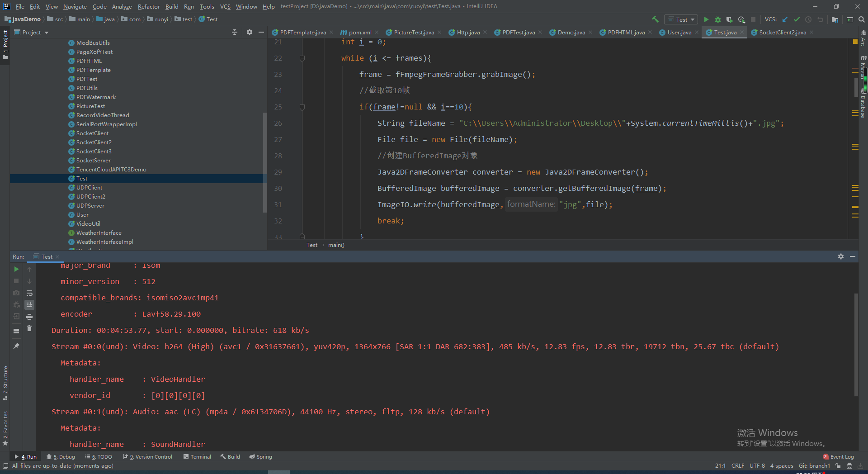Toggle the Ant tool window on the right edge
The image size is (868, 474).
pos(863,38)
